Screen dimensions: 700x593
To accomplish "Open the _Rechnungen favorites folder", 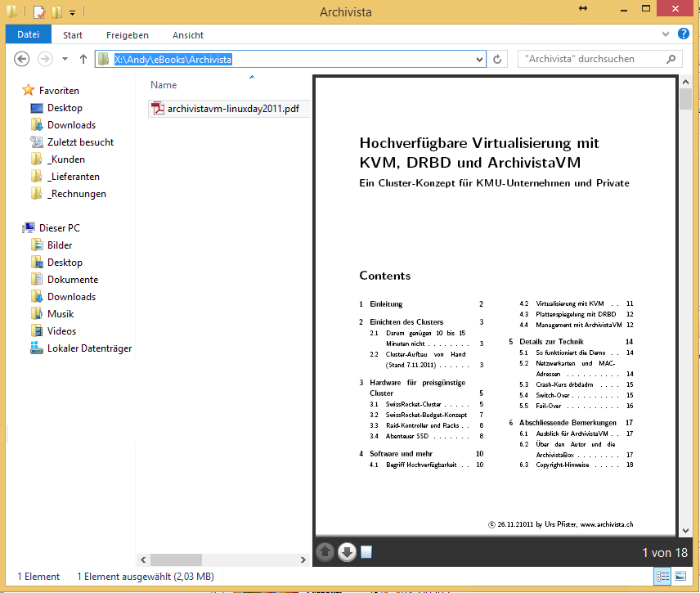I will tap(76, 194).
